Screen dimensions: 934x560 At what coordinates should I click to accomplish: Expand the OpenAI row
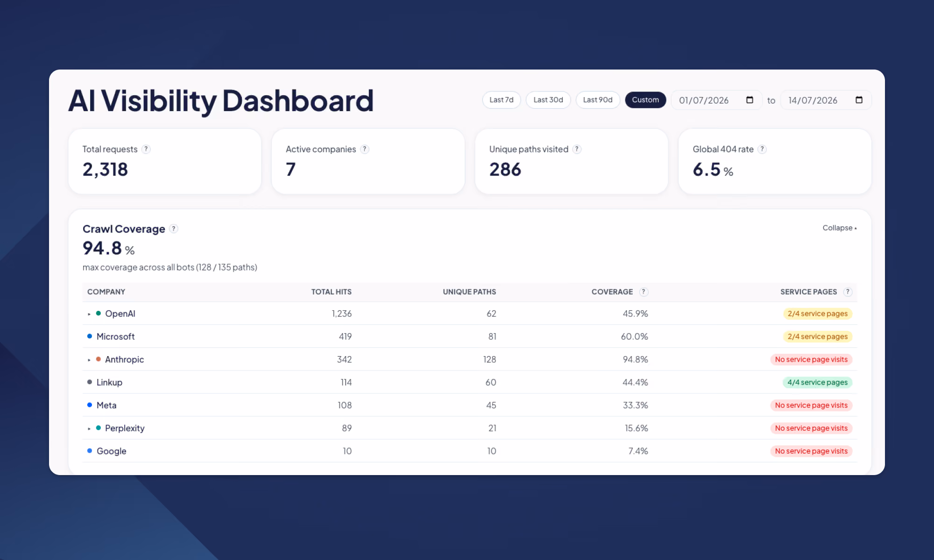[x=89, y=314]
